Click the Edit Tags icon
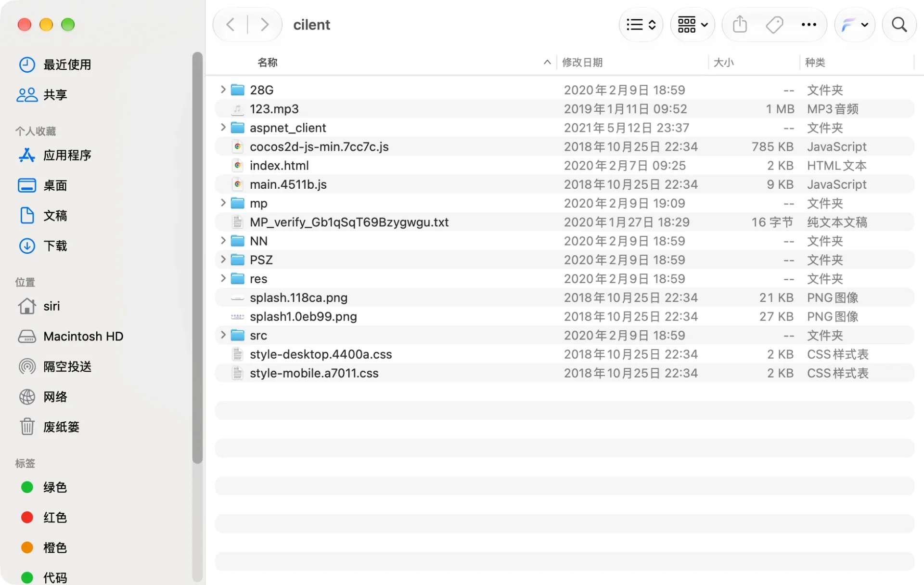 coord(774,25)
